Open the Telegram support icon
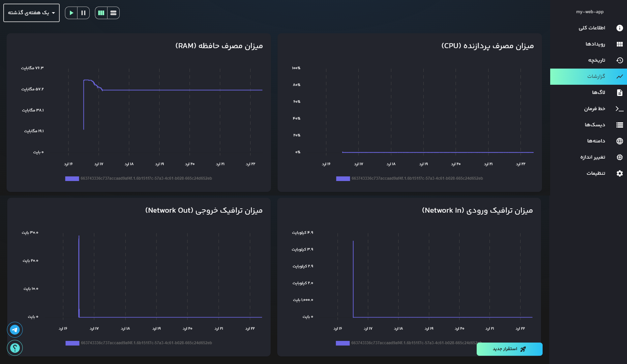This screenshot has height=364, width=627. 15,330
